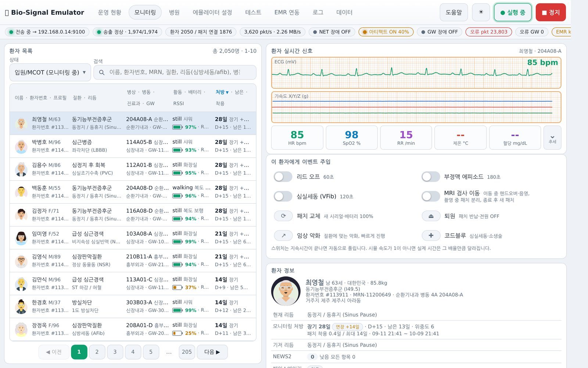Click the Code Blue plus icon
The width and height of the screenshot is (588, 368).
click(x=431, y=236)
